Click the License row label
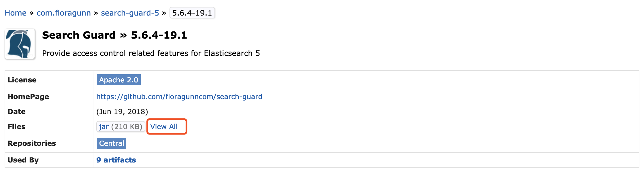The image size is (644, 174). click(22, 80)
